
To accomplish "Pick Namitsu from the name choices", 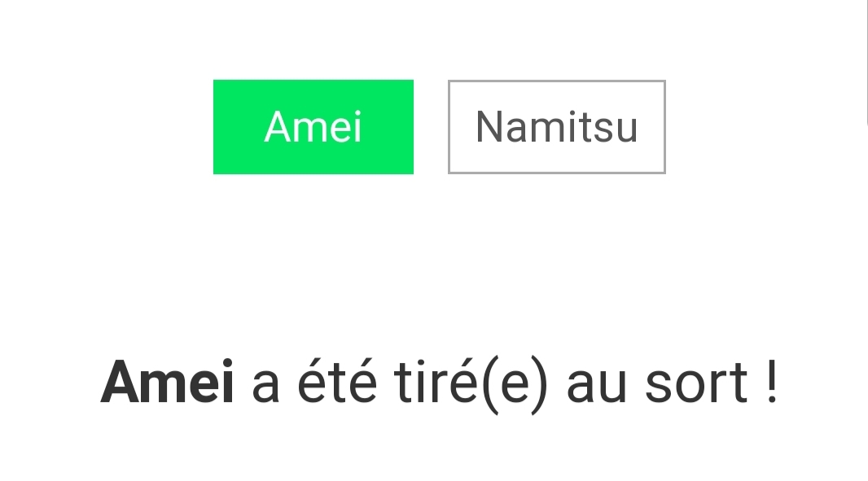I will coord(556,127).
